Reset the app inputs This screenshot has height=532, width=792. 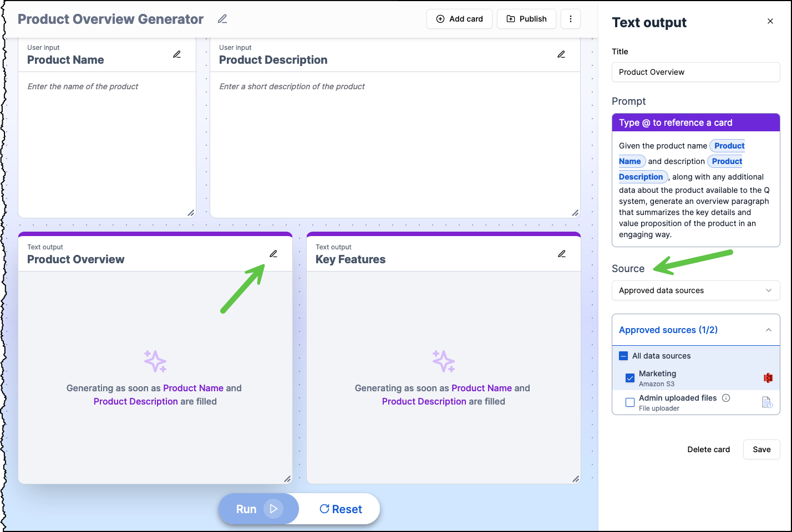tap(341, 509)
